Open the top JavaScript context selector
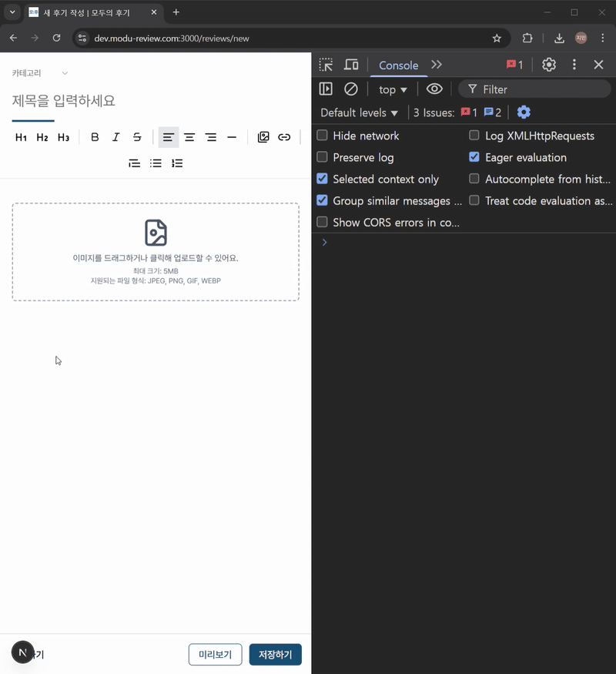 pos(393,89)
